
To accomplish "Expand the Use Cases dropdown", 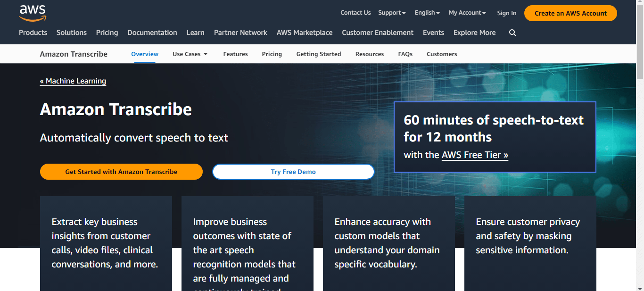I will pyautogui.click(x=190, y=54).
